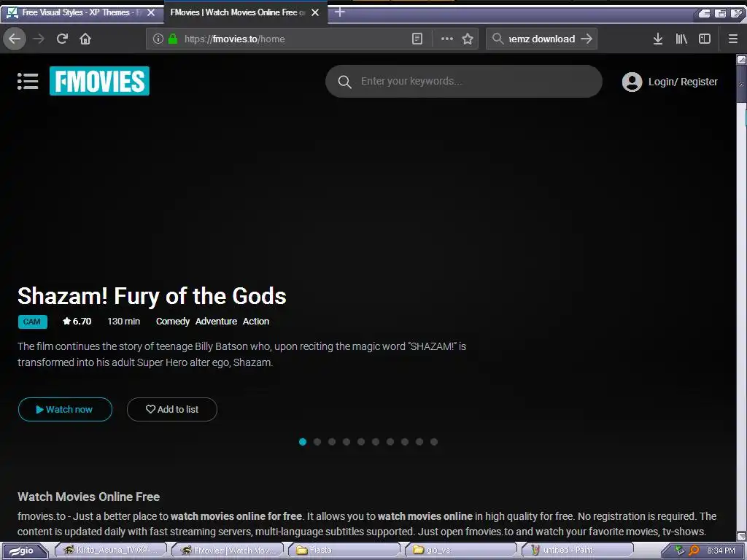Select the eighth carousel dot
Image resolution: width=747 pixels, height=560 pixels.
[404, 442]
